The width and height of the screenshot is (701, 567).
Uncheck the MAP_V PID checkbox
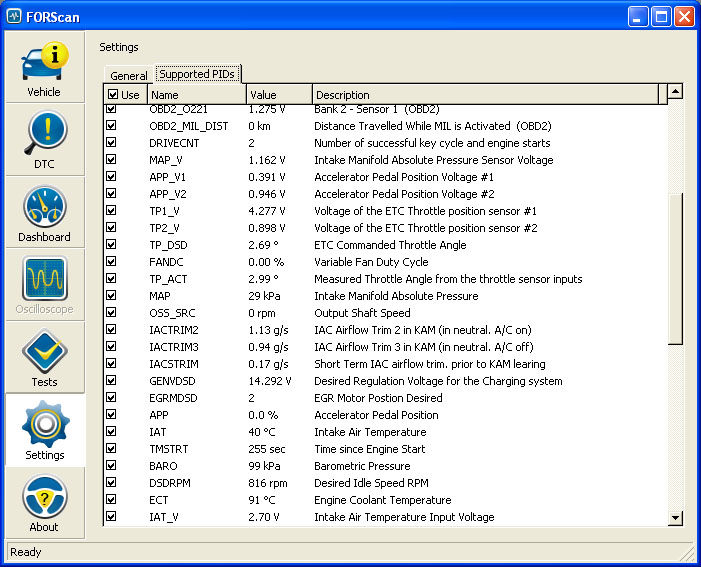pos(111,160)
